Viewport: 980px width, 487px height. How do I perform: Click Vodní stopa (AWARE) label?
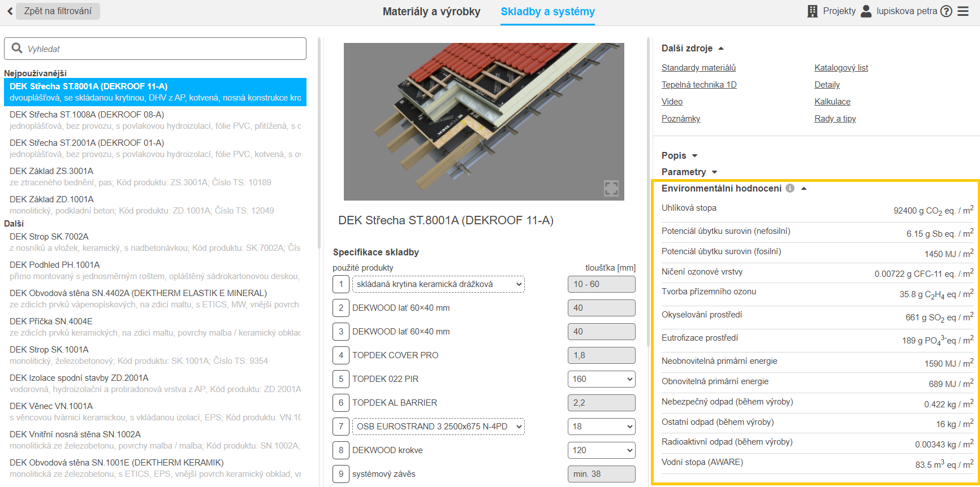pos(702,462)
